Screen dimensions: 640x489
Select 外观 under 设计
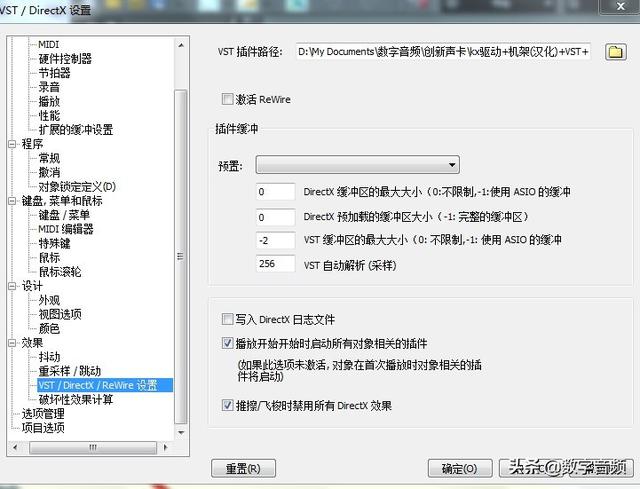(49, 300)
